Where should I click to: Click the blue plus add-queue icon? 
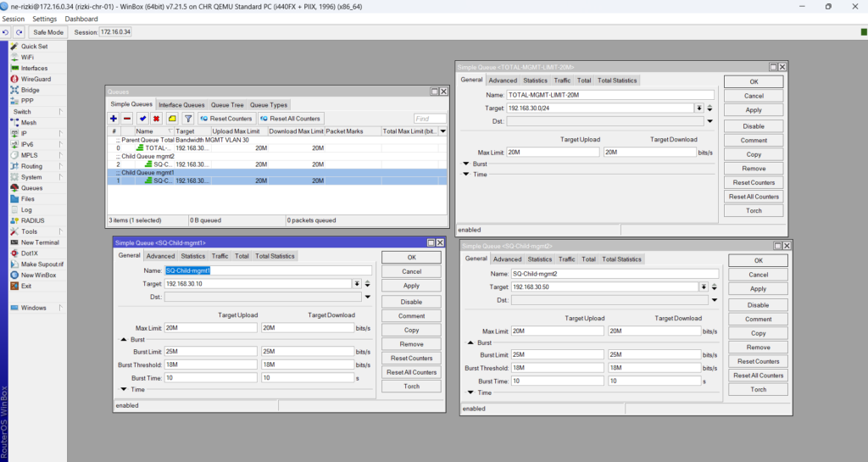[114, 119]
